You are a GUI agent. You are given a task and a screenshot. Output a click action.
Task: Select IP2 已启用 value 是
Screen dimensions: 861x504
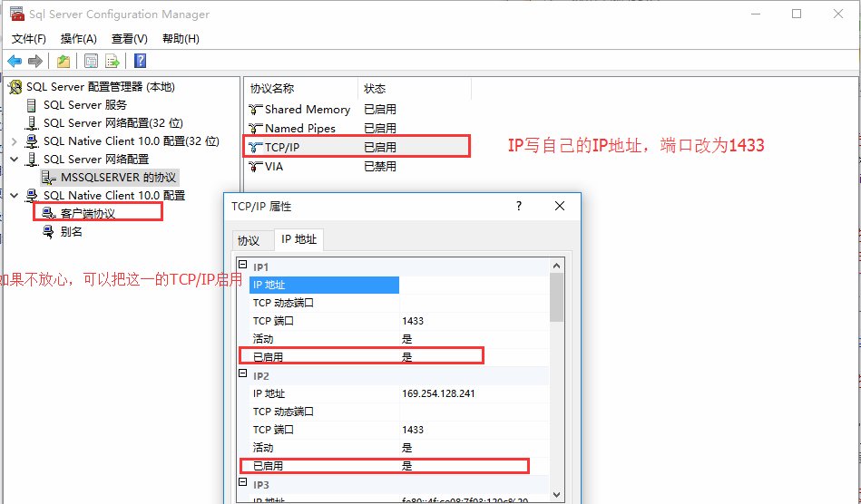point(406,466)
